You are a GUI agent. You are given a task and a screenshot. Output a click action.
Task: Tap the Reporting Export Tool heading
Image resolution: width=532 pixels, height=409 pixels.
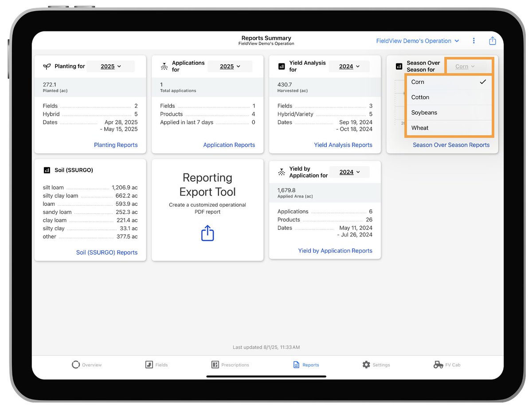[x=207, y=185]
